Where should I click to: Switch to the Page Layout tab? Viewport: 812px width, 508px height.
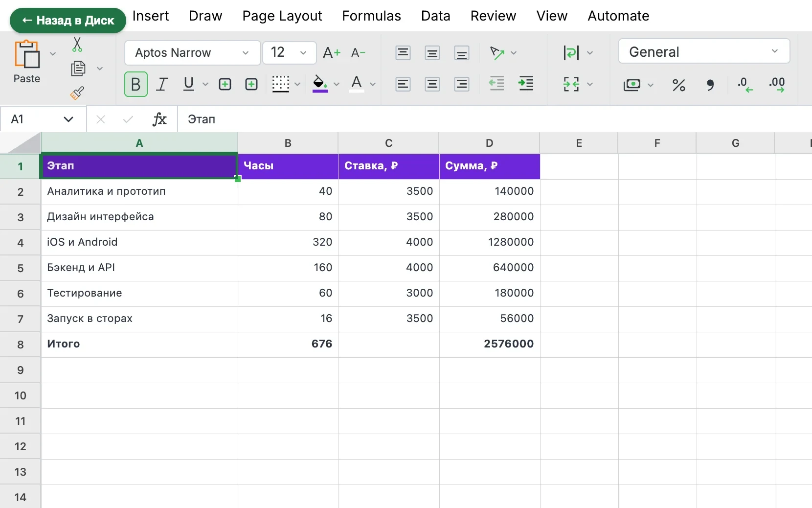(x=282, y=16)
